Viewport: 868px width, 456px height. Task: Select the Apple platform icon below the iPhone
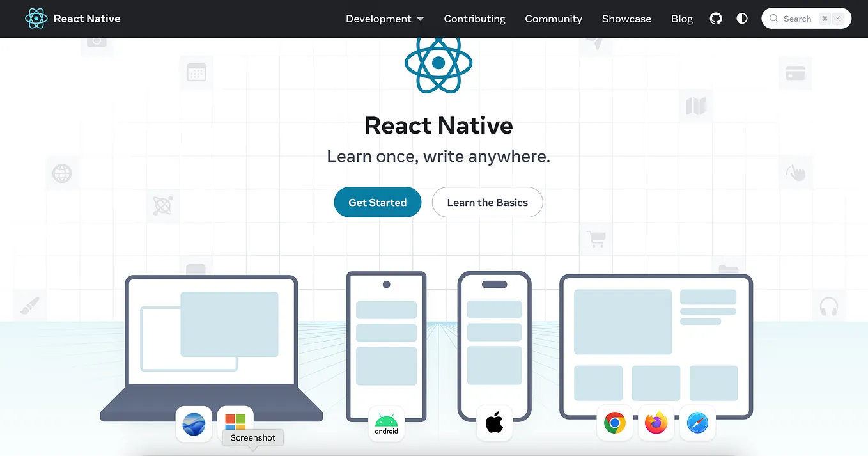click(494, 423)
